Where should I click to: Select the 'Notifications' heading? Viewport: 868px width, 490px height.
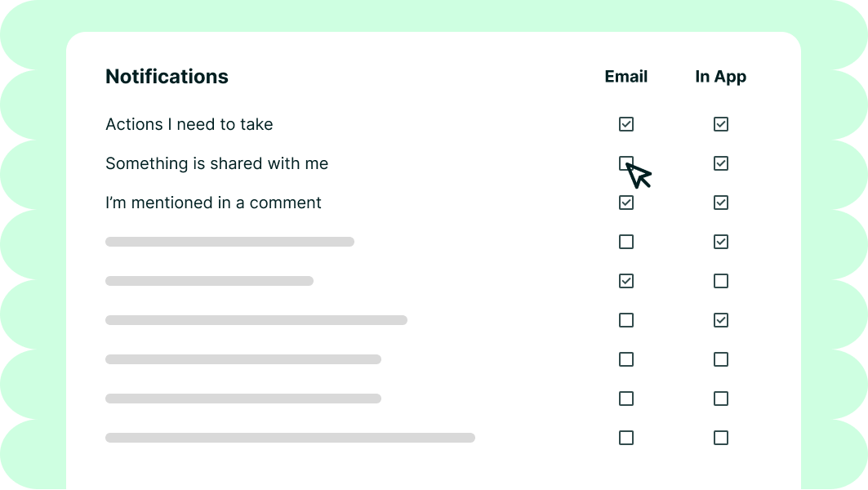point(167,76)
